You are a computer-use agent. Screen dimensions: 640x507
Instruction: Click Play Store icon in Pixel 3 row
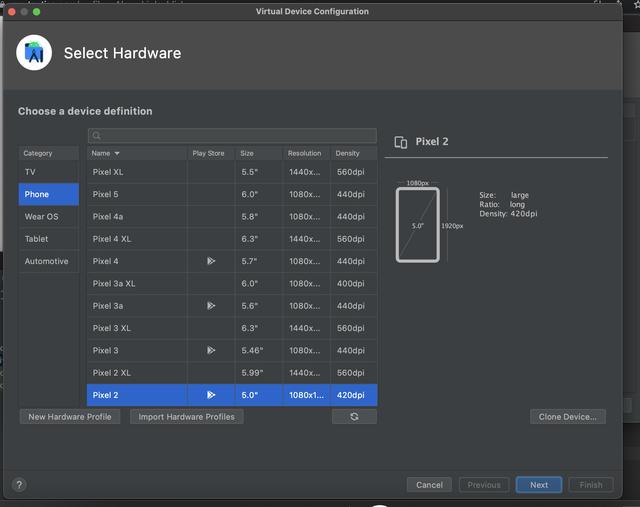click(211, 351)
